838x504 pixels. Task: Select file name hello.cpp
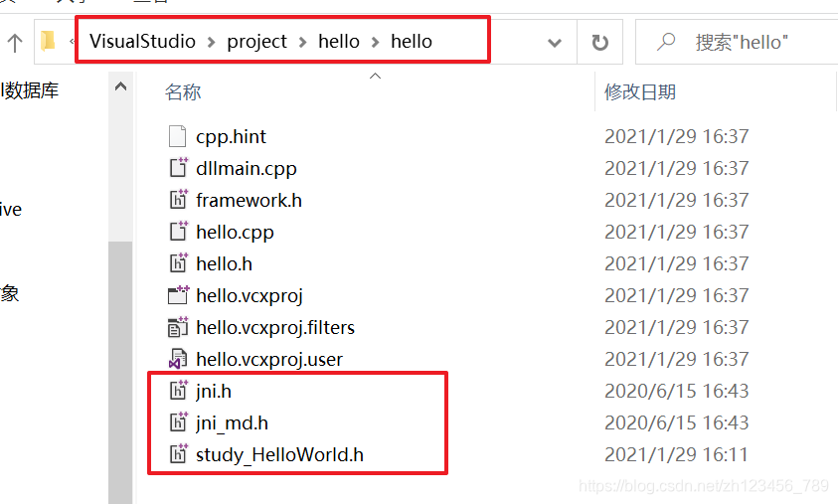[x=236, y=232]
